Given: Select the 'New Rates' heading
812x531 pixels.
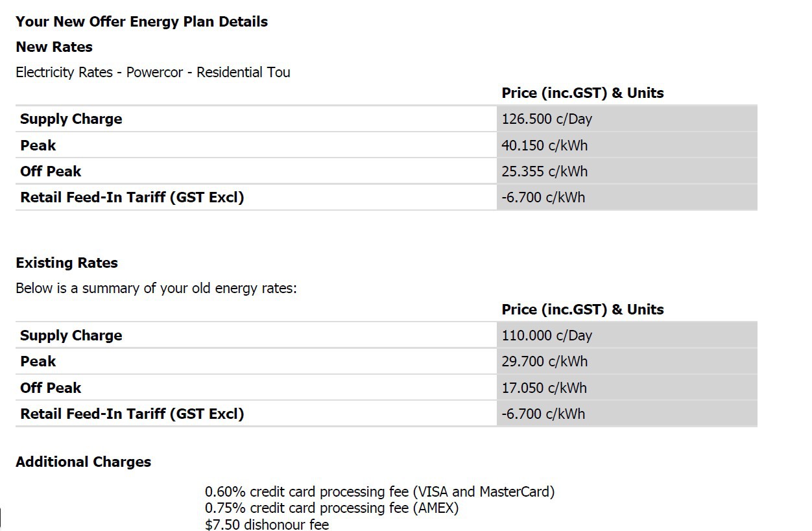Looking at the screenshot, I should pyautogui.click(x=54, y=47).
